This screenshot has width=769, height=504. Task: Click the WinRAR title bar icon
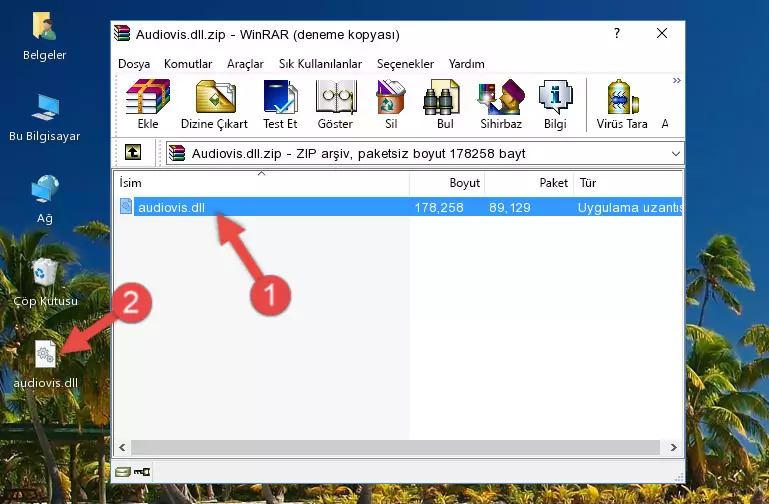point(122,34)
